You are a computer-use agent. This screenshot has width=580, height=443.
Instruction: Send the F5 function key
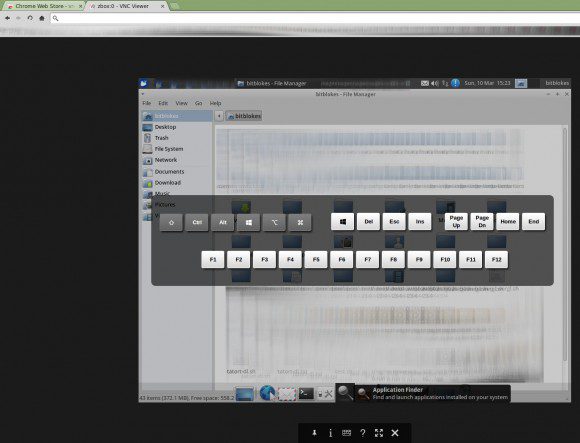(316, 260)
